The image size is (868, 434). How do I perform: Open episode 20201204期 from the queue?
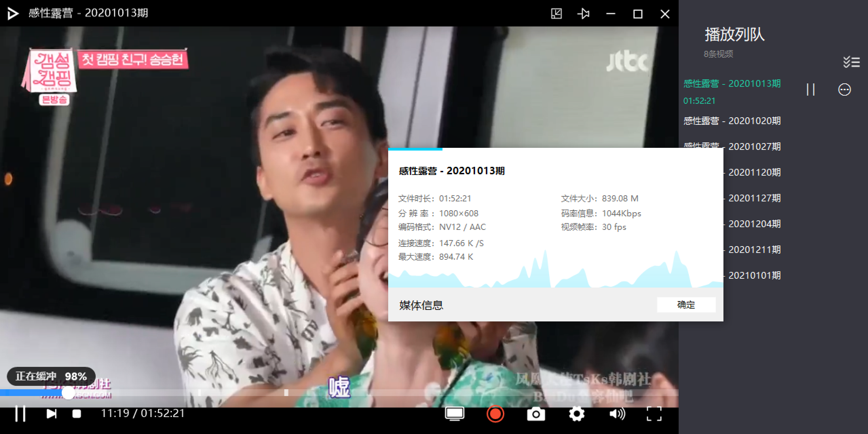[754, 224]
